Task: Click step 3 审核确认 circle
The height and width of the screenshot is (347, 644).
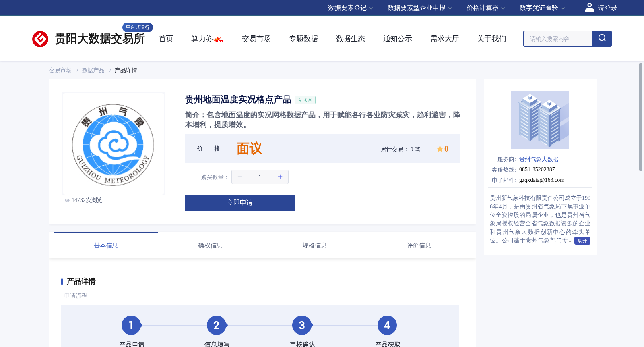Action: pyautogui.click(x=301, y=325)
